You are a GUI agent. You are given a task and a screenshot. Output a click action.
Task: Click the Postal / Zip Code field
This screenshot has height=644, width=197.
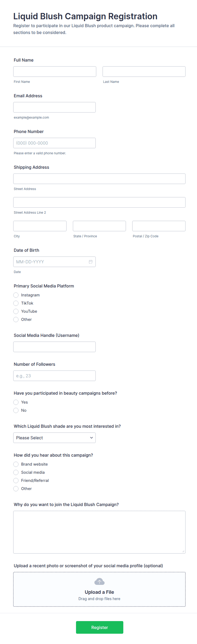tap(159, 226)
